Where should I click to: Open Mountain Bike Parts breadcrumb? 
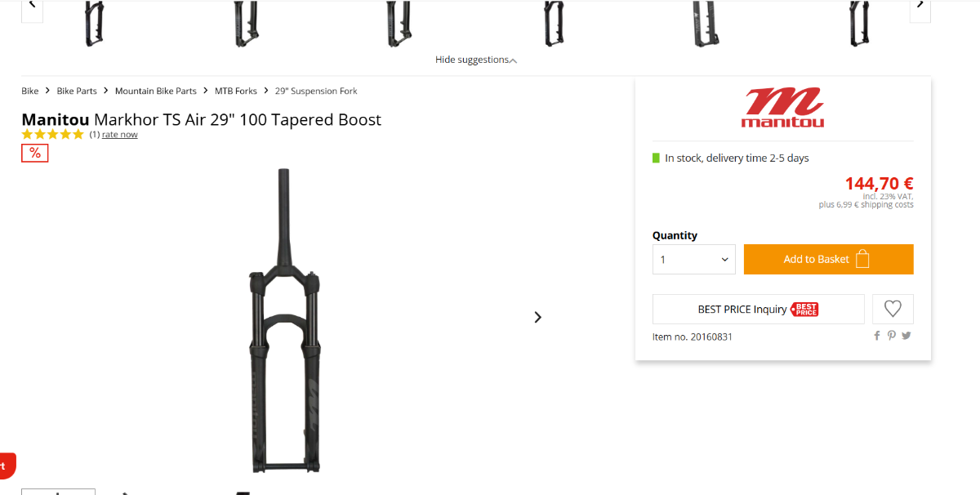click(x=155, y=91)
